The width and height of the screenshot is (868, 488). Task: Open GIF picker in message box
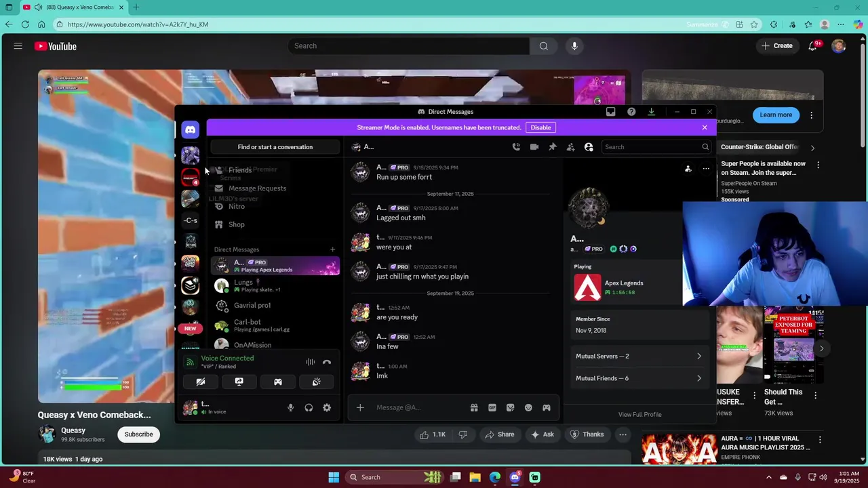point(492,407)
